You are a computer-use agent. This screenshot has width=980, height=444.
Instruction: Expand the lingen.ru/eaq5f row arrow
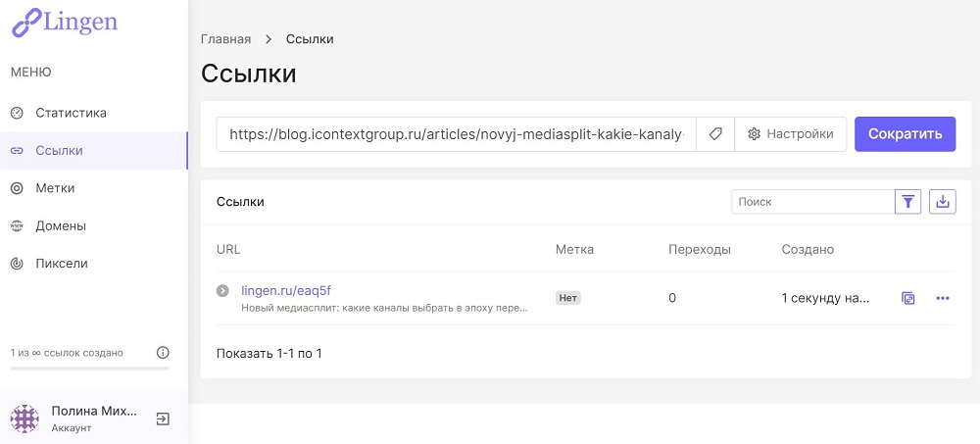click(x=222, y=291)
